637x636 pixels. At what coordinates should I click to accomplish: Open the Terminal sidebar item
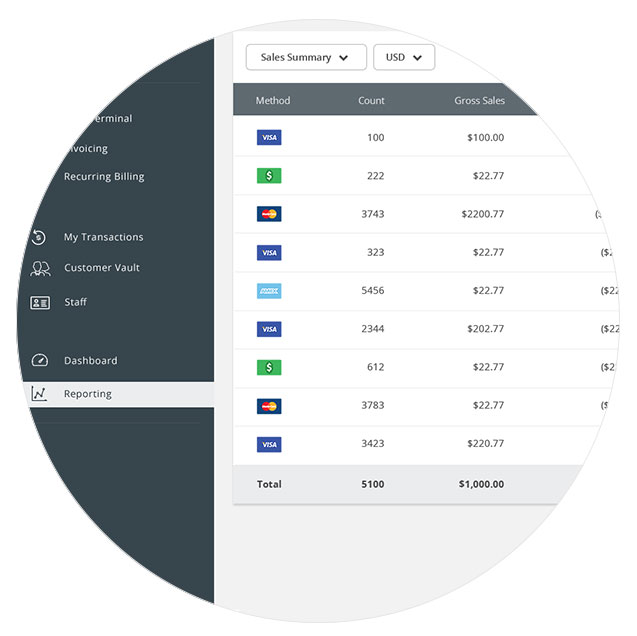pos(113,119)
